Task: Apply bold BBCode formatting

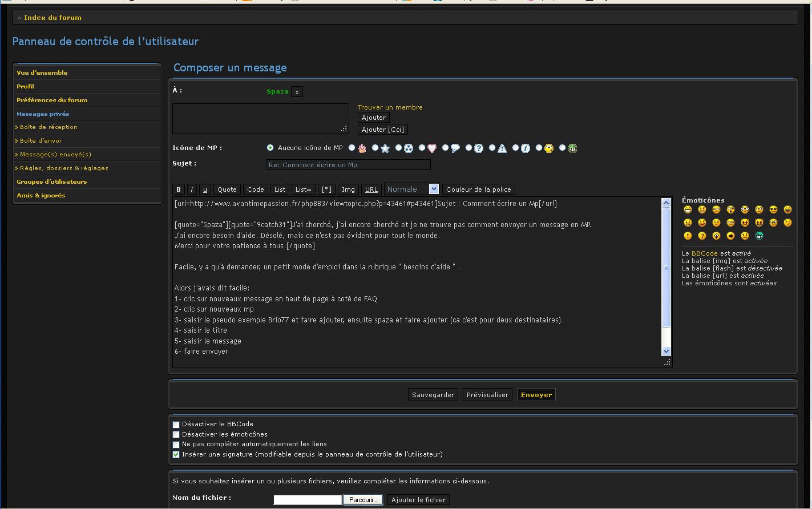Action: 179,189
